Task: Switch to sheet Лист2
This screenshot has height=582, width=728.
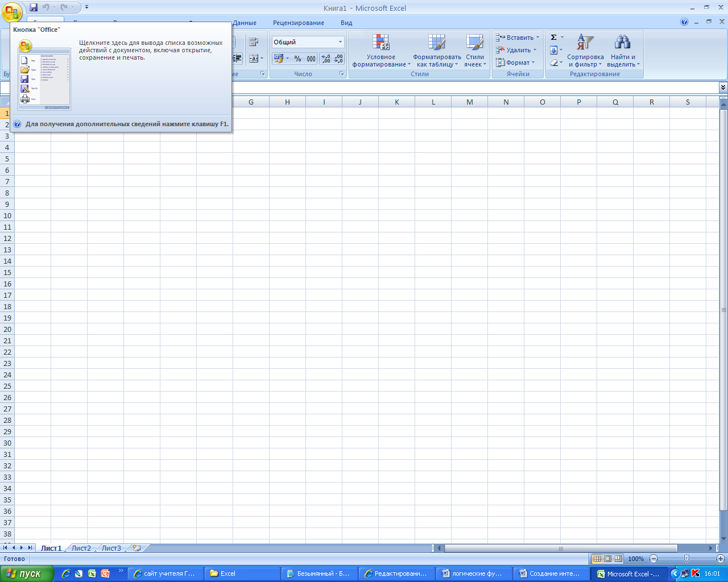Action: tap(81, 548)
